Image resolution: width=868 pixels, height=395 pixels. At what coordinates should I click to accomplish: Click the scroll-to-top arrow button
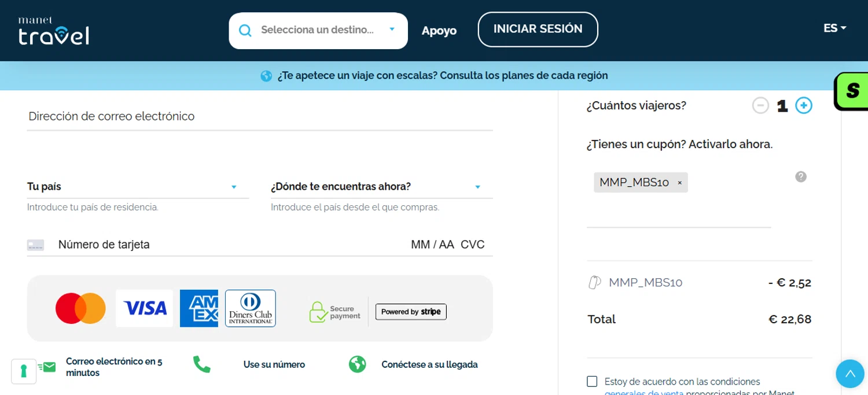tap(850, 374)
